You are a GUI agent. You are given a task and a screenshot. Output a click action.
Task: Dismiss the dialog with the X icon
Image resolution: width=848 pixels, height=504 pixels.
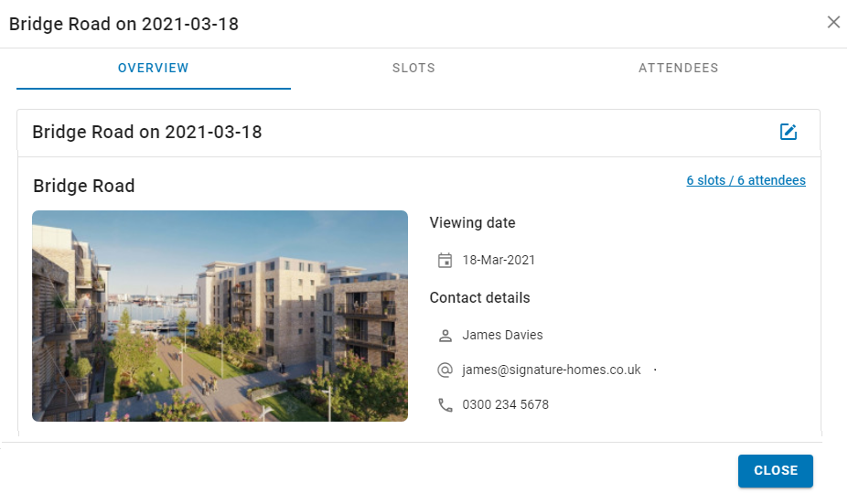pos(833,22)
